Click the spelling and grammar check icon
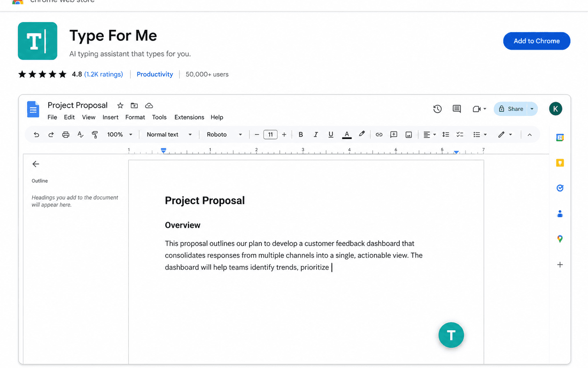The image size is (588, 368). point(80,135)
